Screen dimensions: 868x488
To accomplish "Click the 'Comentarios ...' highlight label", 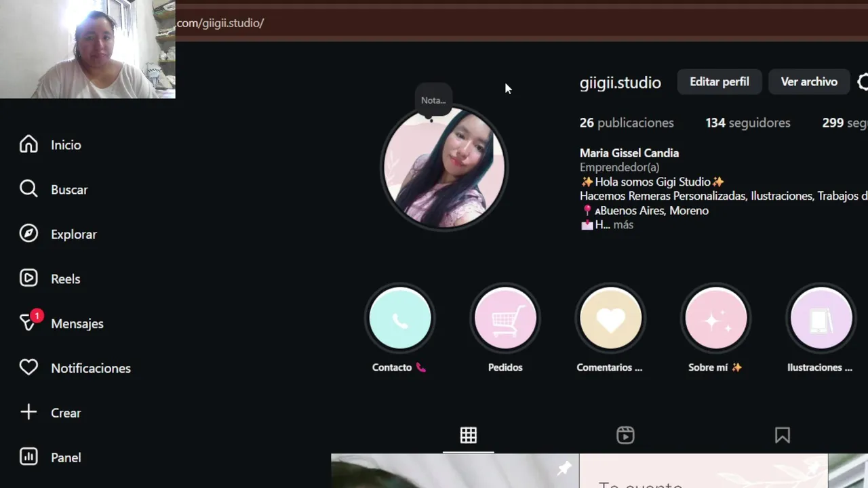I will (610, 367).
